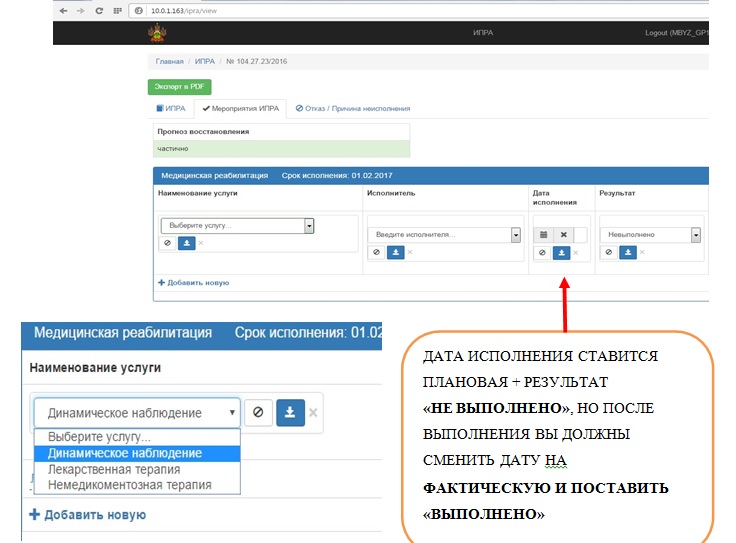Open the Выберите услугу dropdown
The height and width of the screenshot is (543, 736).
(x=238, y=226)
